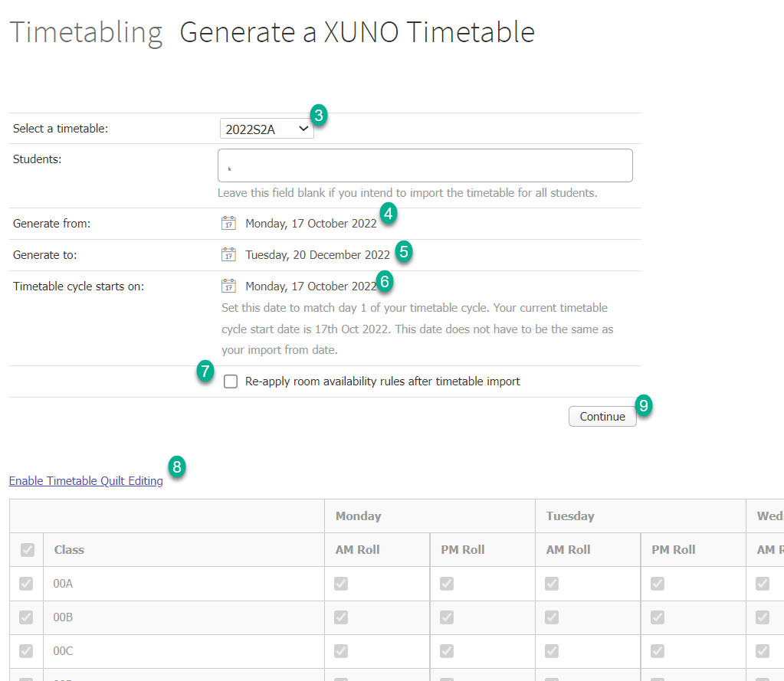Click inside the Students input field
The image size is (784, 681).
click(x=424, y=165)
